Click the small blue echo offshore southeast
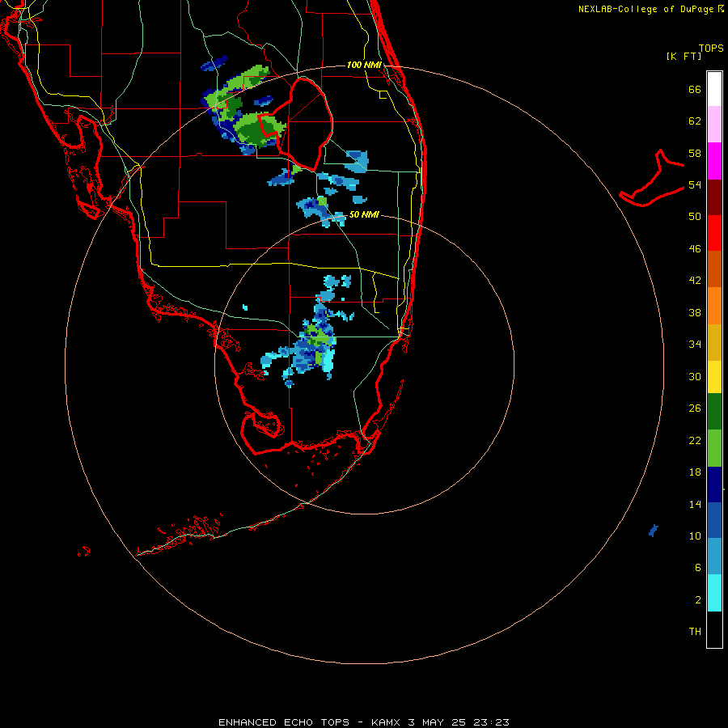The height and width of the screenshot is (728, 728). coord(654,530)
